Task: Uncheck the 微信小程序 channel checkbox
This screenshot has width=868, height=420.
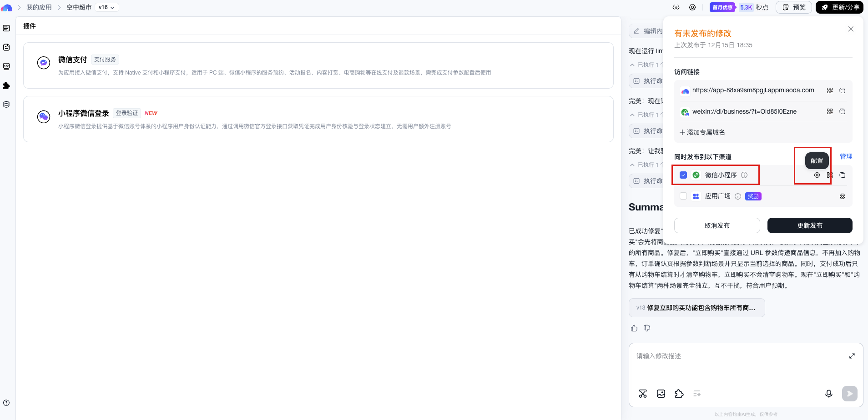Action: coord(683,175)
